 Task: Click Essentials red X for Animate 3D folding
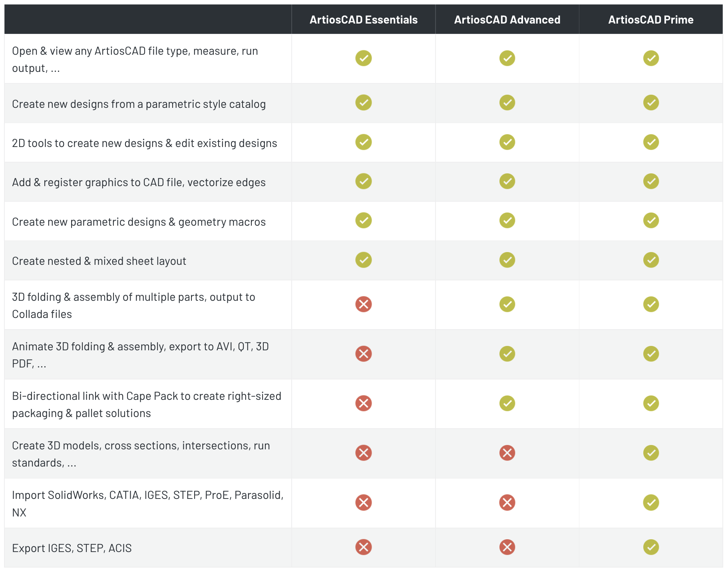click(363, 354)
